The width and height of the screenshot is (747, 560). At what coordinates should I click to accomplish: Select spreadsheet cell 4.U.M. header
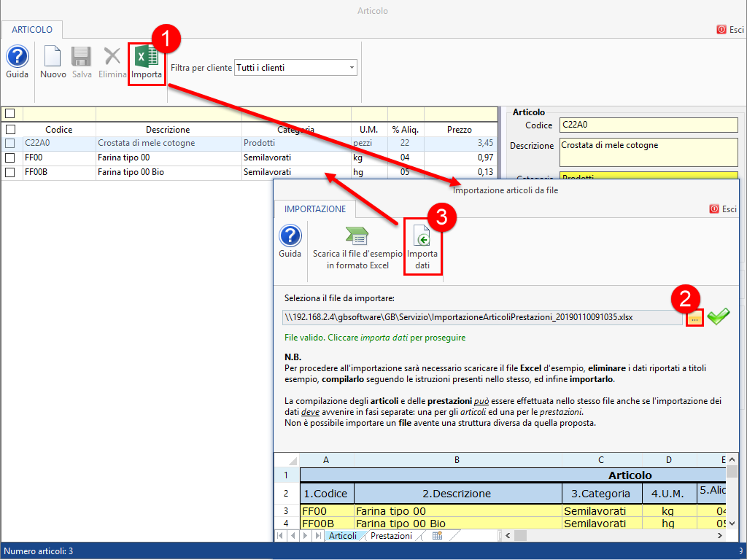(669, 494)
